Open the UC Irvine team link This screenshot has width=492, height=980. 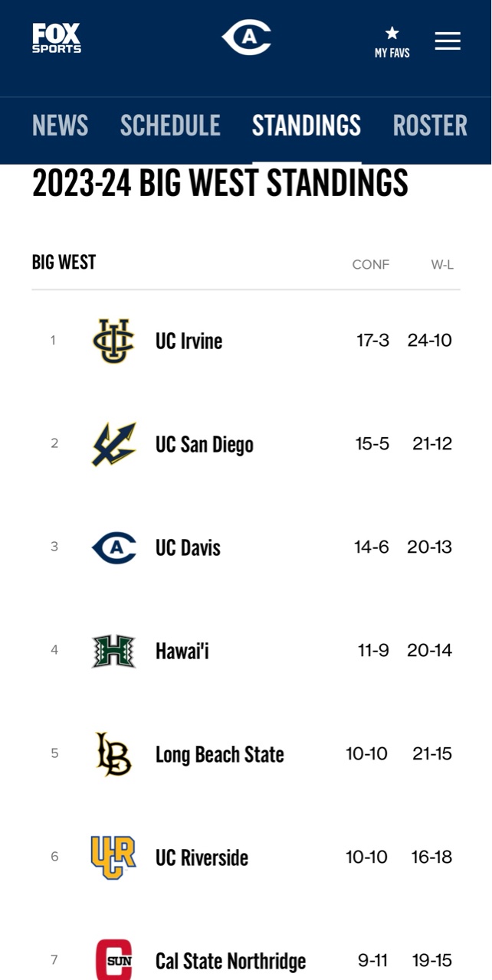189,341
